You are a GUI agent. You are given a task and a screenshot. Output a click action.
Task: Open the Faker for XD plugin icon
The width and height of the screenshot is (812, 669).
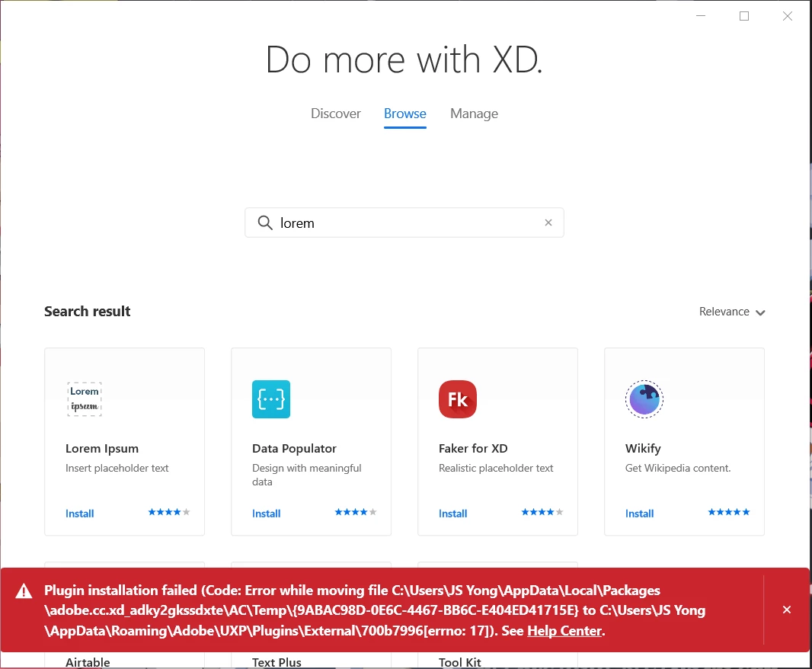[x=458, y=399]
